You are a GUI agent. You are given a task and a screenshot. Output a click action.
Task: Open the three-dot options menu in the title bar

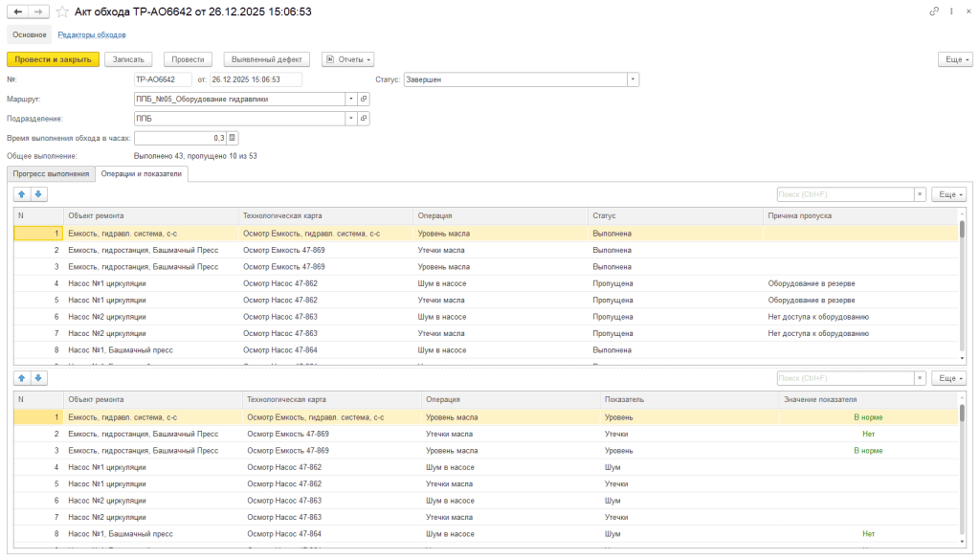click(951, 11)
